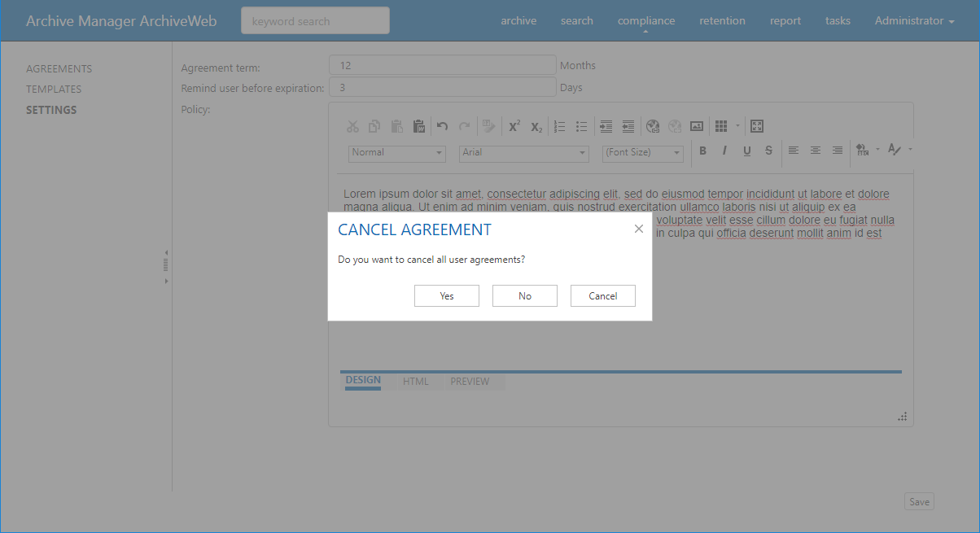Click the Indent icon
Image resolution: width=980 pixels, height=533 pixels.
coord(606,126)
